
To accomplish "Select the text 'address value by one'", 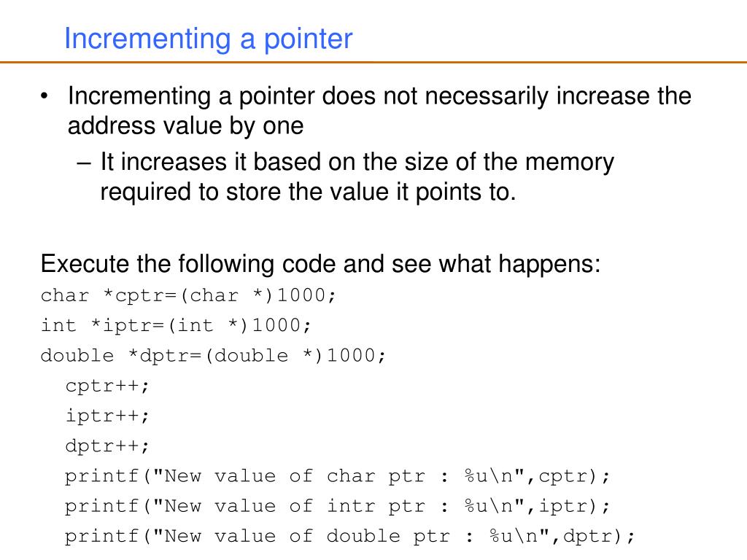I will pyautogui.click(x=185, y=126).
